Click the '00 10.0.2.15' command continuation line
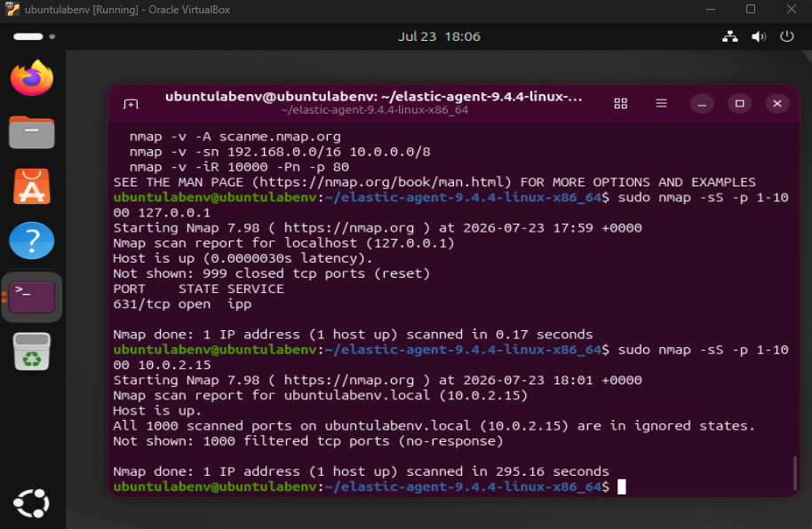The image size is (812, 529). (x=162, y=365)
